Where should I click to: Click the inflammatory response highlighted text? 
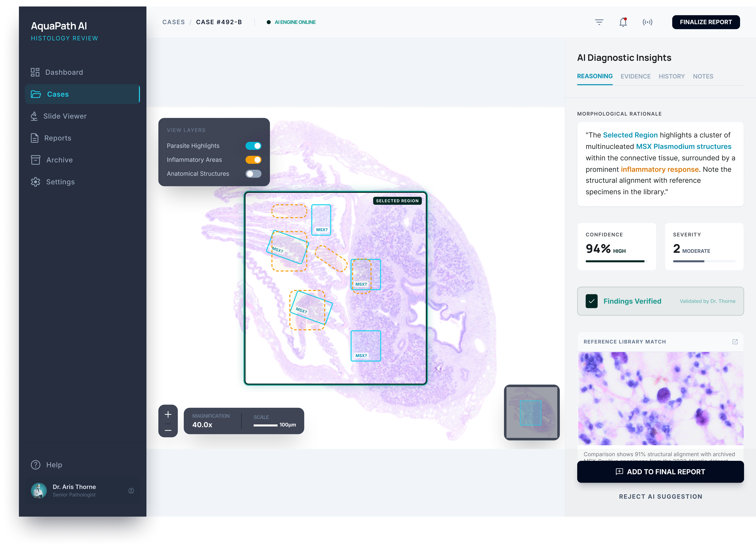659,169
